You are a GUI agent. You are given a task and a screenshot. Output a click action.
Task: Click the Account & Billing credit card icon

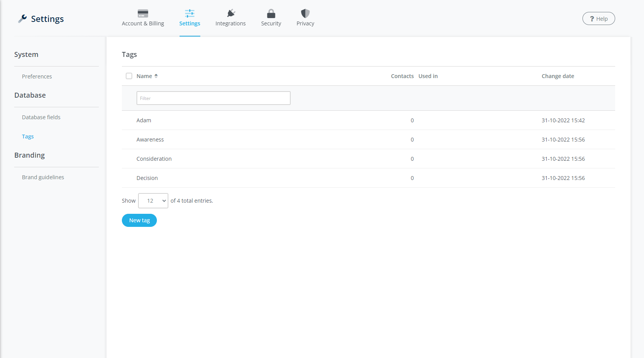point(143,13)
